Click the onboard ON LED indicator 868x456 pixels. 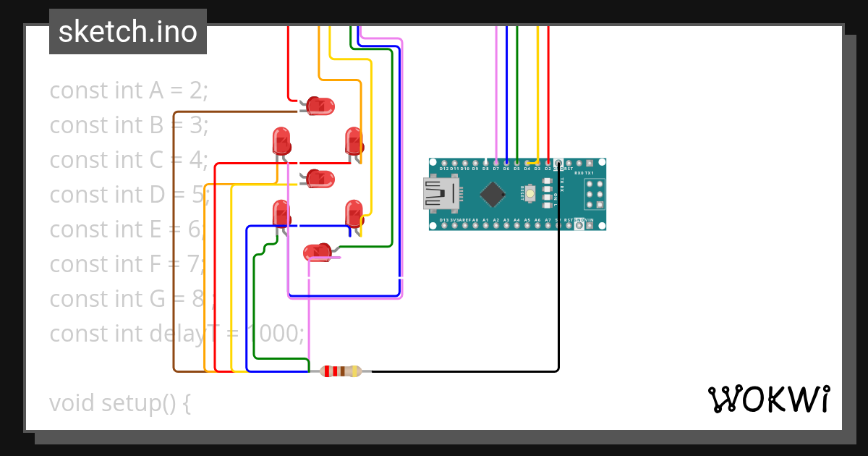point(546,196)
